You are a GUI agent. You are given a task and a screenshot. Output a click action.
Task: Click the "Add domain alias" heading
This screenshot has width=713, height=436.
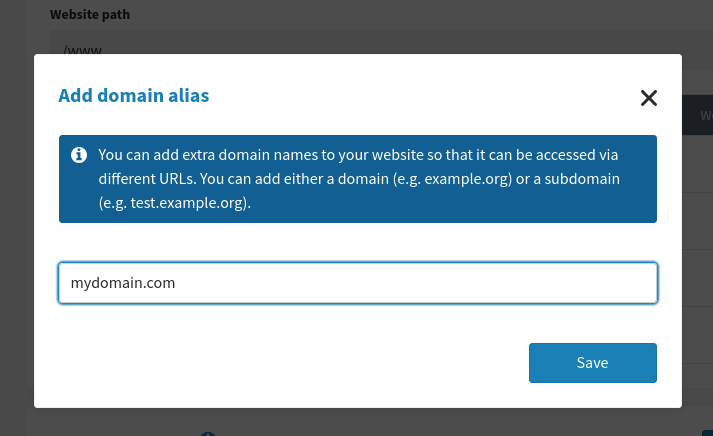133,96
